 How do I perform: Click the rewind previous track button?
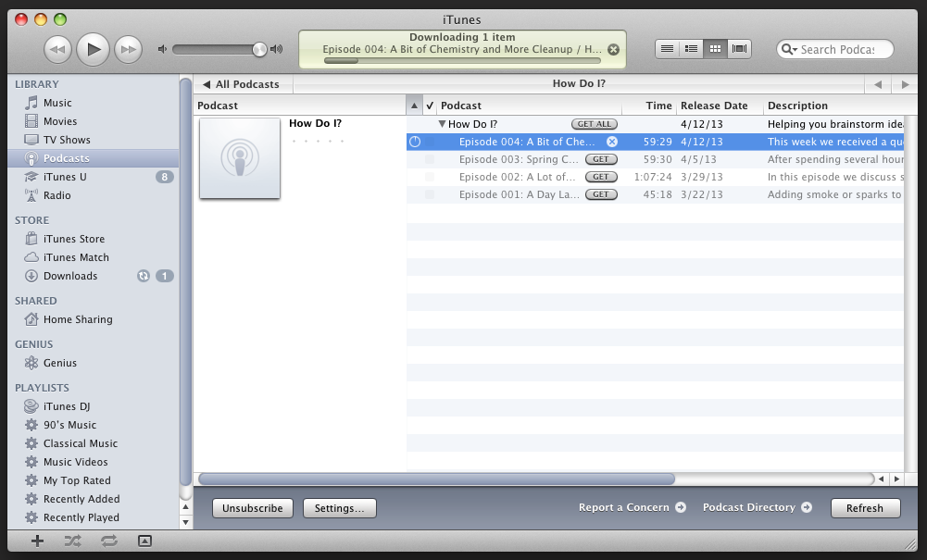pyautogui.click(x=57, y=50)
